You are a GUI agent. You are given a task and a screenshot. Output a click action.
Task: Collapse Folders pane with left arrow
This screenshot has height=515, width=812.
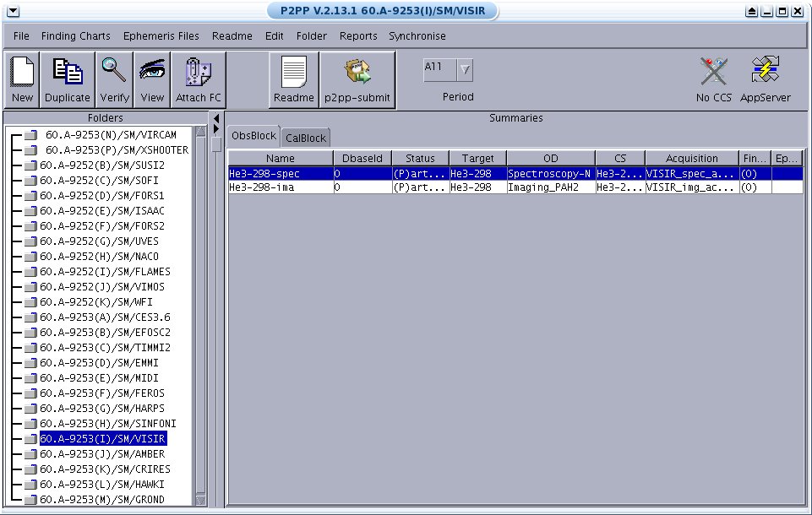point(216,118)
